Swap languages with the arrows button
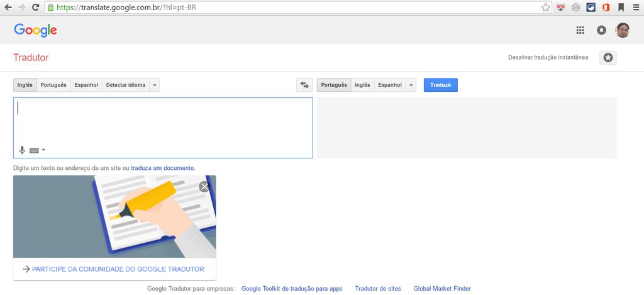The width and height of the screenshot is (644, 295). (x=304, y=85)
